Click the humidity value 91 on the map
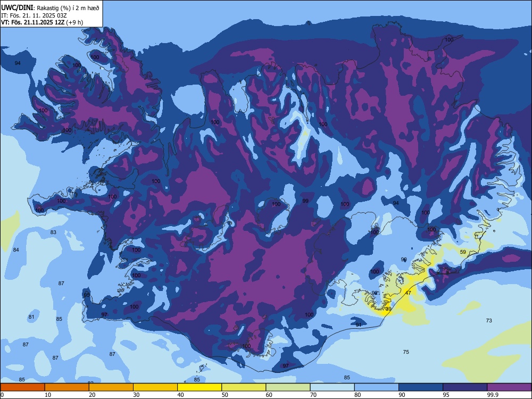The height and width of the screenshot is (399, 532). tap(359, 325)
